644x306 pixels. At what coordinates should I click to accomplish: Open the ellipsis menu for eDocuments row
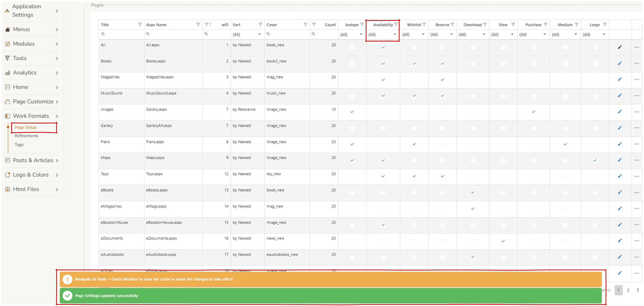pos(637,241)
